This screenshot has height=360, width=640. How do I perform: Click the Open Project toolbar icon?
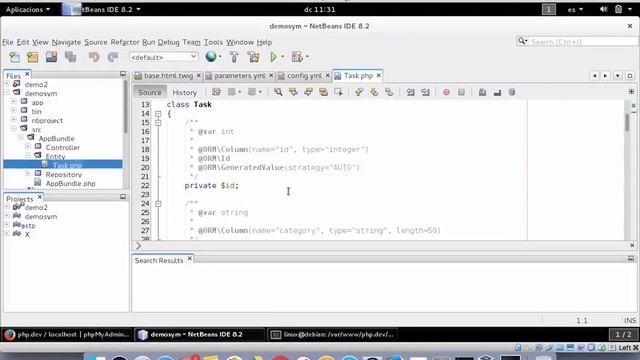(x=51, y=57)
